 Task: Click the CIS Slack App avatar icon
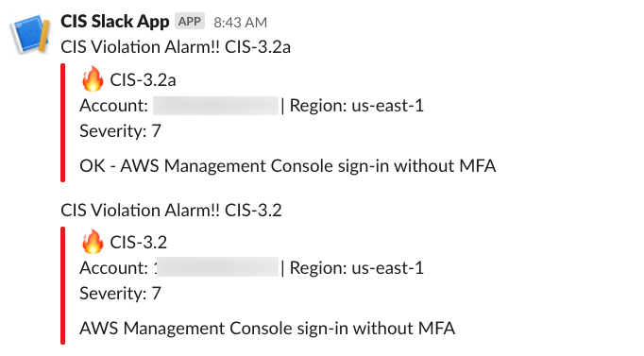pyautogui.click(x=30, y=34)
